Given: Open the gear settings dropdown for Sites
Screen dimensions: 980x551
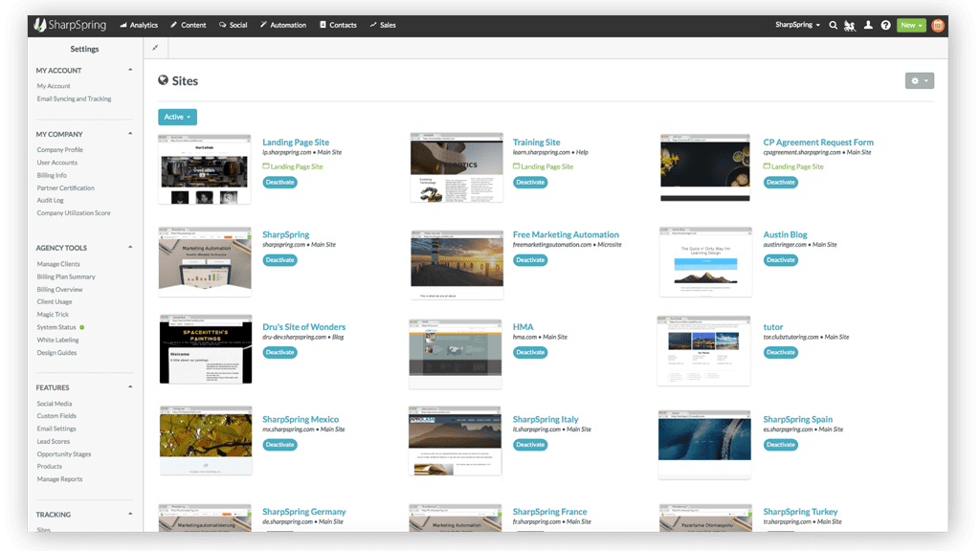Looking at the screenshot, I should tap(920, 80).
